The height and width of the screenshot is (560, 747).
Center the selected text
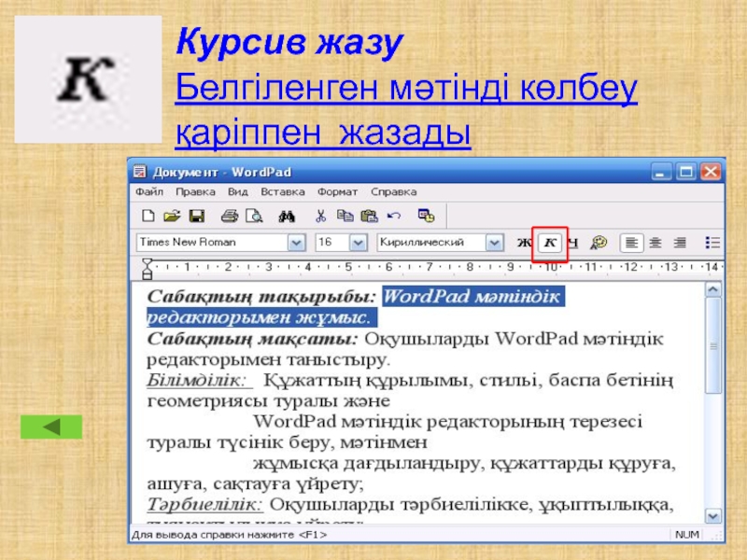655,243
